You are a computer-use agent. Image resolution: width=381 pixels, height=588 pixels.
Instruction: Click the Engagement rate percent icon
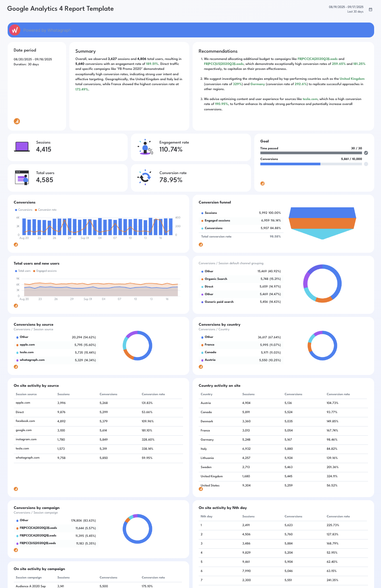click(x=145, y=147)
